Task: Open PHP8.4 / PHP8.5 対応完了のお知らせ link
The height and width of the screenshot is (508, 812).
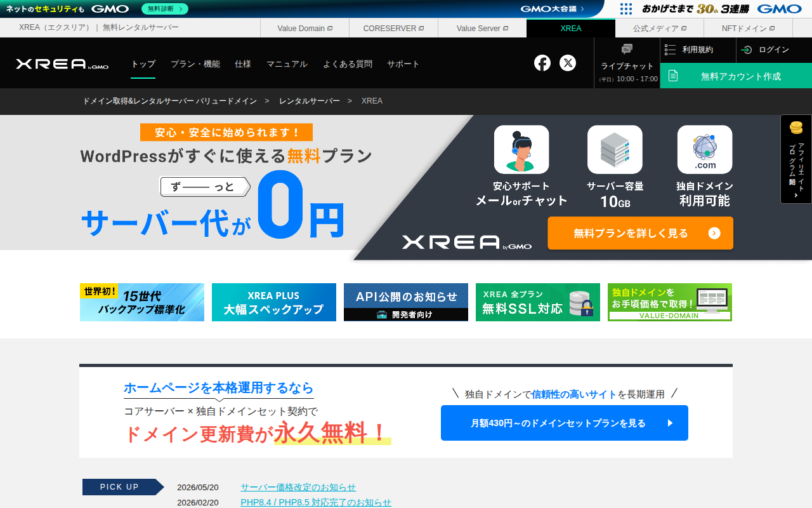Action: tap(316, 502)
